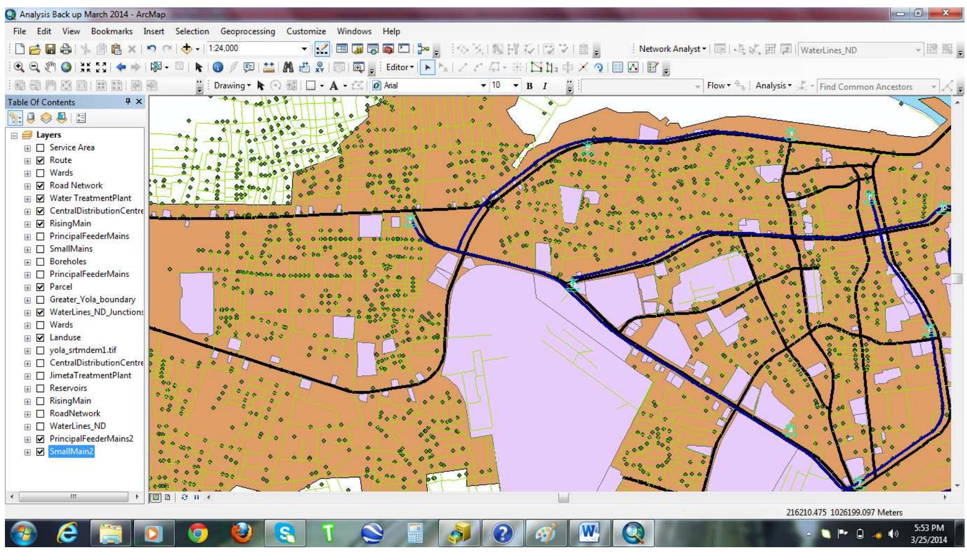Select the Zoom In tool
Viewport: 967px width, 560px height.
(19, 67)
